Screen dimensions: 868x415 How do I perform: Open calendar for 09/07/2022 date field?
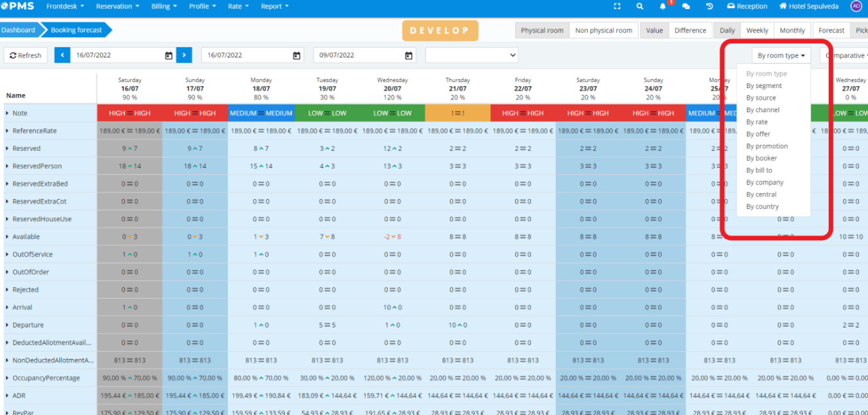(409, 55)
